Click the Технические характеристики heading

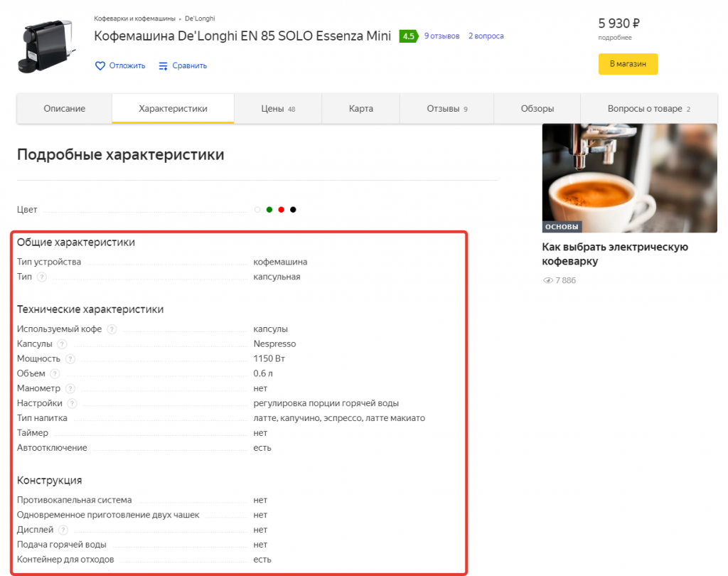click(90, 309)
